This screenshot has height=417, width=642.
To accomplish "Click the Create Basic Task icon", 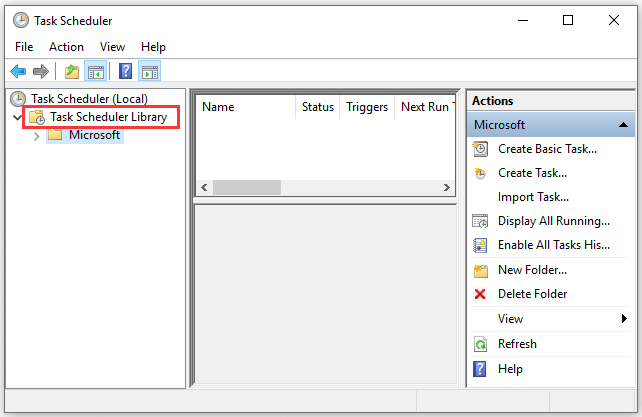I will [x=480, y=149].
